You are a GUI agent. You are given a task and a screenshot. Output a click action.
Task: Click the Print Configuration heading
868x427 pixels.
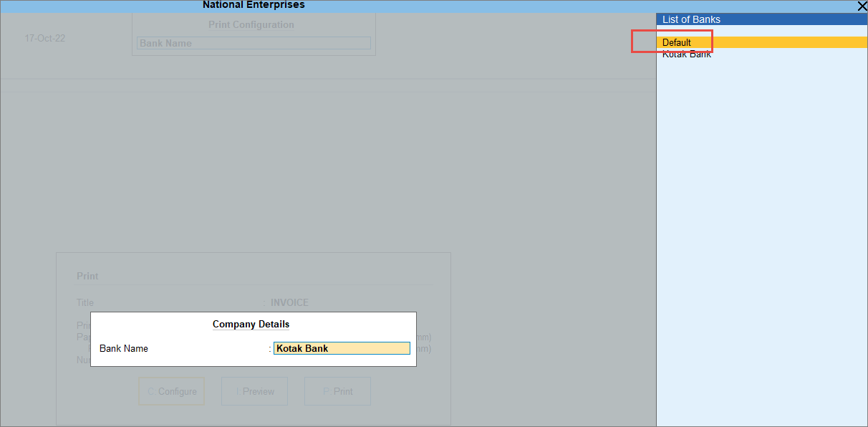click(x=251, y=24)
